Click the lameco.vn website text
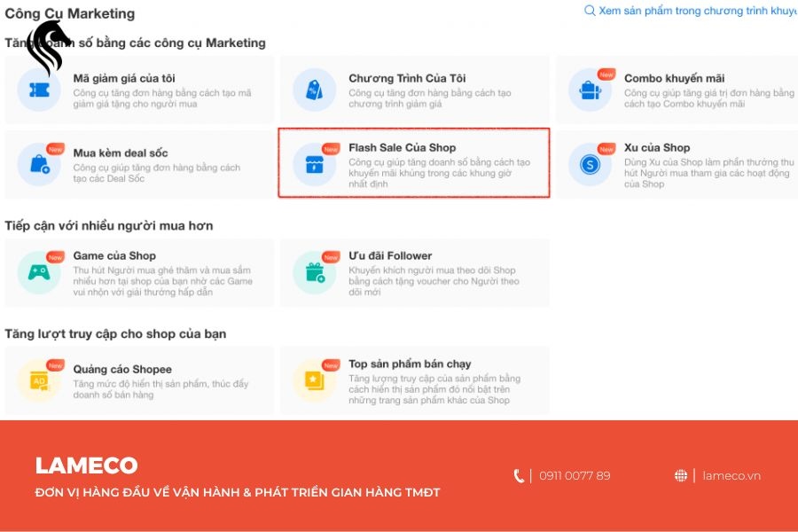 click(731, 476)
